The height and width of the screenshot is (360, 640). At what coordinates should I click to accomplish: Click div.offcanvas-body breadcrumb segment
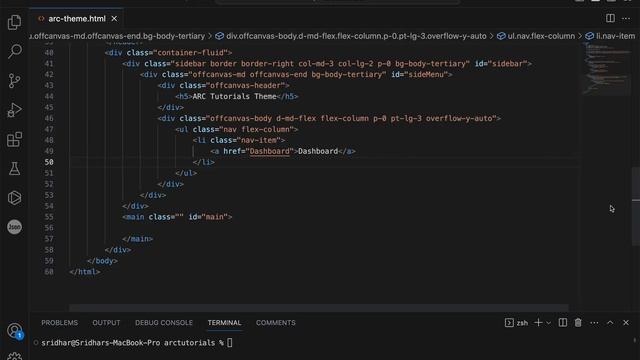[351, 36]
